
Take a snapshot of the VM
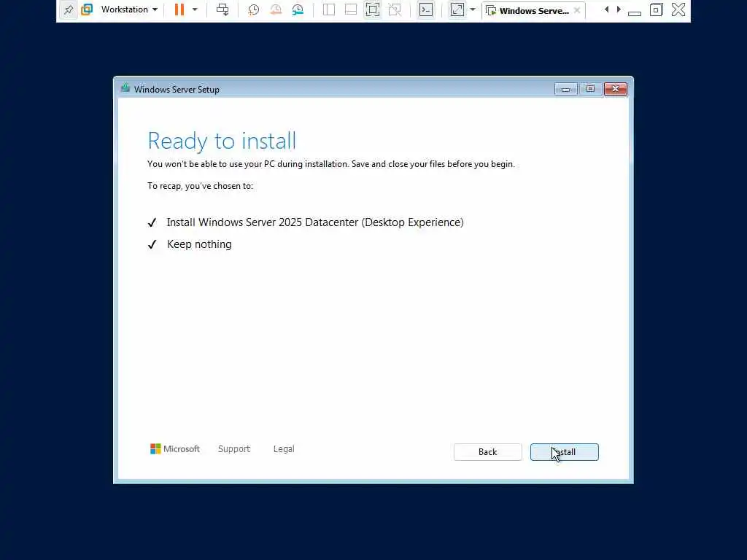pos(253,9)
